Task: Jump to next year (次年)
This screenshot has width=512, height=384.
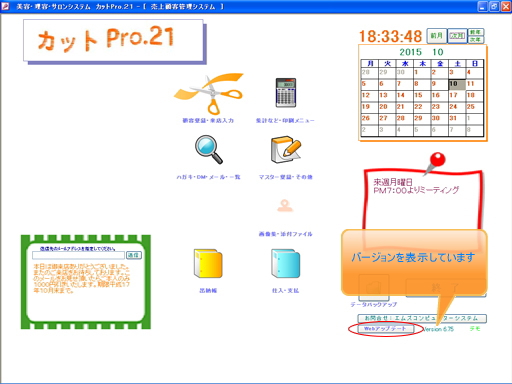Action: click(476, 40)
